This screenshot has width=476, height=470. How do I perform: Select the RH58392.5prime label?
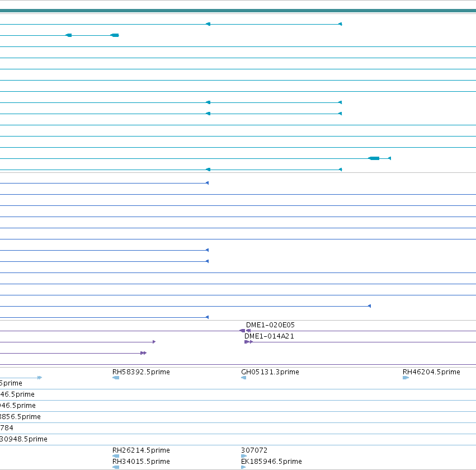[x=141, y=372]
